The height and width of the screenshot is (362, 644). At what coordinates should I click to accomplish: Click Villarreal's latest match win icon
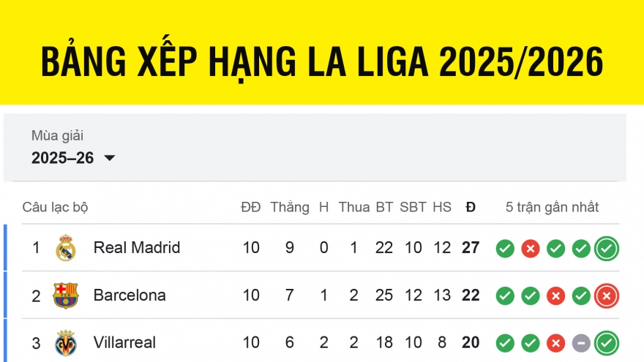tap(606, 343)
